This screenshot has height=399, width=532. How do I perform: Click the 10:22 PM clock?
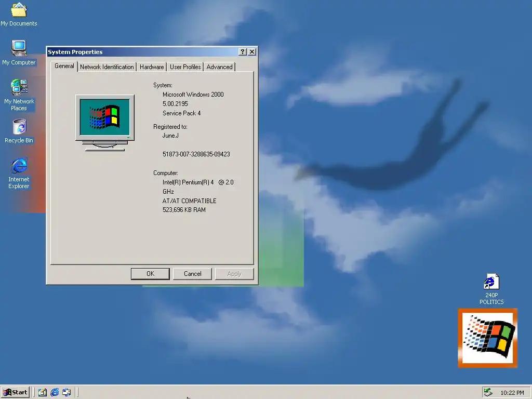point(512,393)
